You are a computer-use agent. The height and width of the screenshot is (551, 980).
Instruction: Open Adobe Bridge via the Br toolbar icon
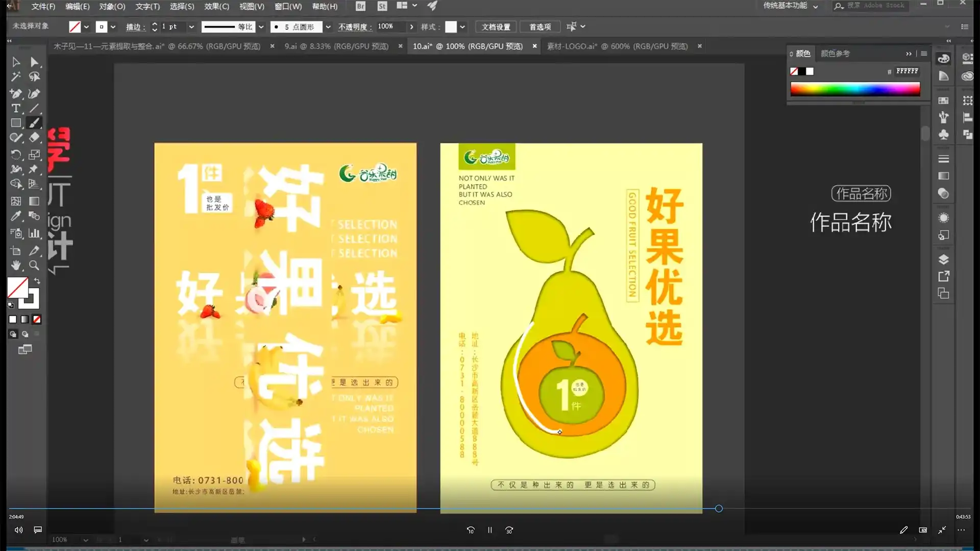click(x=360, y=6)
